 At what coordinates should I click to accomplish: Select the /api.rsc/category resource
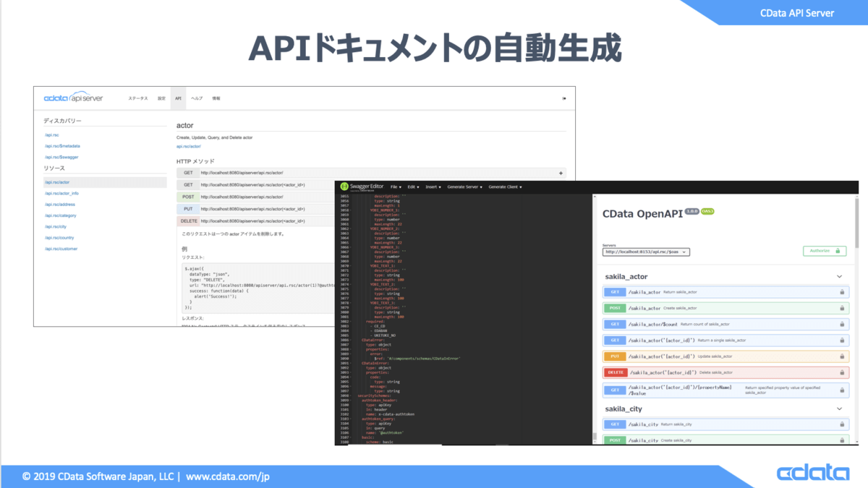tap(60, 215)
